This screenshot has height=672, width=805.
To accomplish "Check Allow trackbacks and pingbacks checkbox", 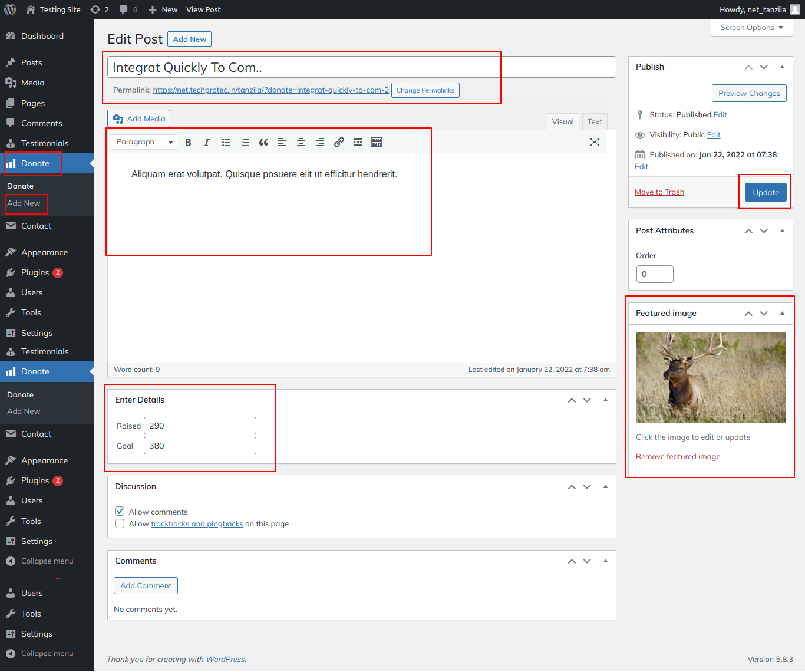I will tap(120, 523).
